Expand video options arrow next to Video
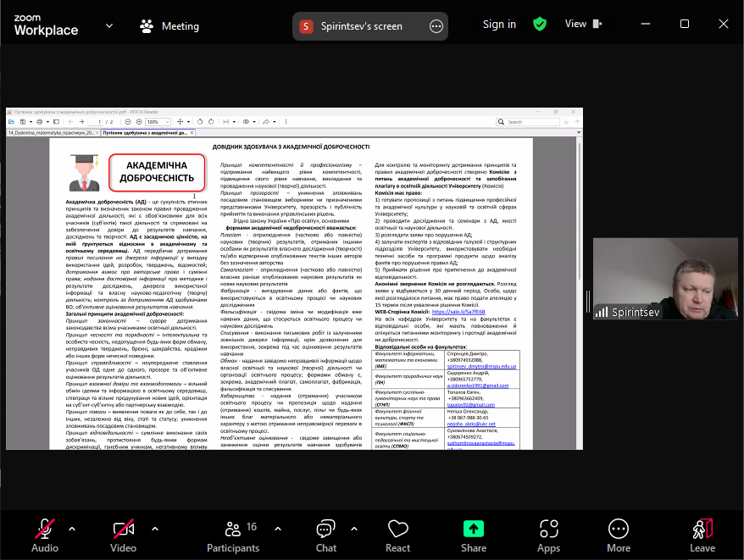Screen dimensions: 744x560 point(154,529)
